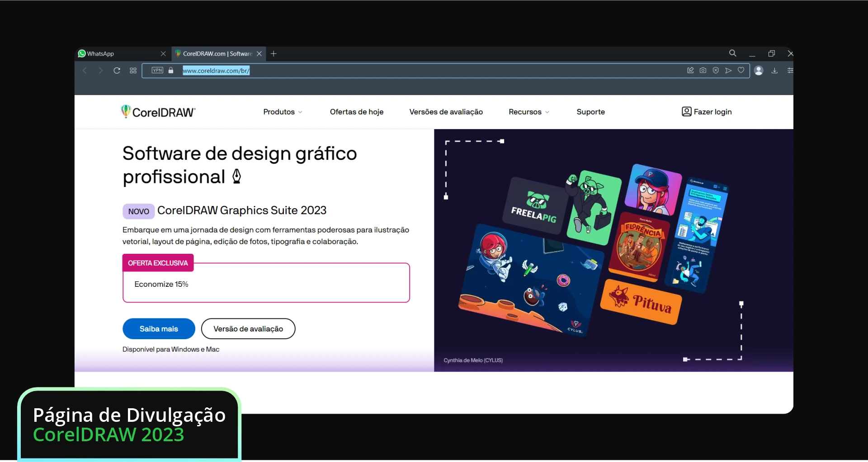Click the CorelDRAW logo in the site header
This screenshot has height=462, width=868.
158,112
